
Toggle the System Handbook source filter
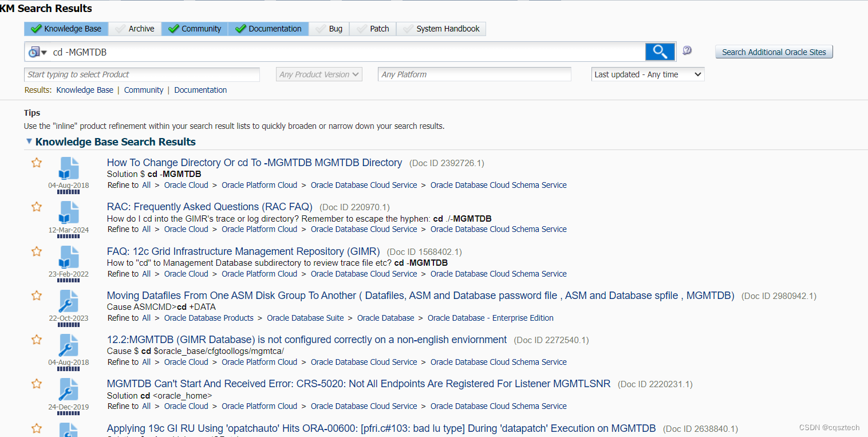click(441, 29)
